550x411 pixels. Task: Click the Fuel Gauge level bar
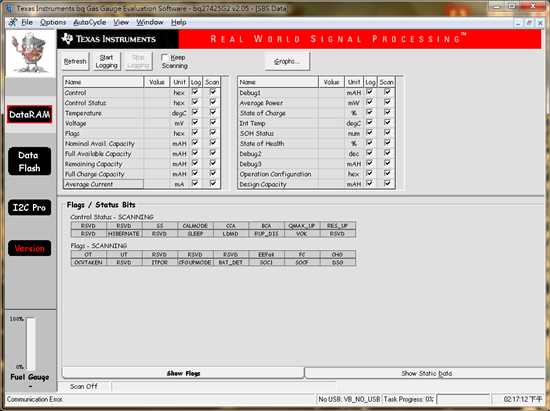point(31,344)
